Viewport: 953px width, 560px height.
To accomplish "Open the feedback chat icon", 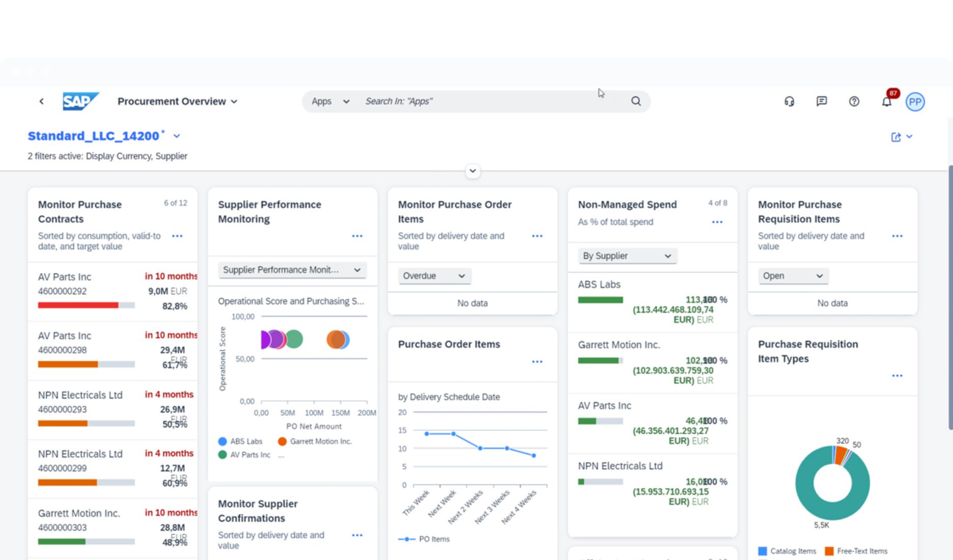I will point(821,101).
